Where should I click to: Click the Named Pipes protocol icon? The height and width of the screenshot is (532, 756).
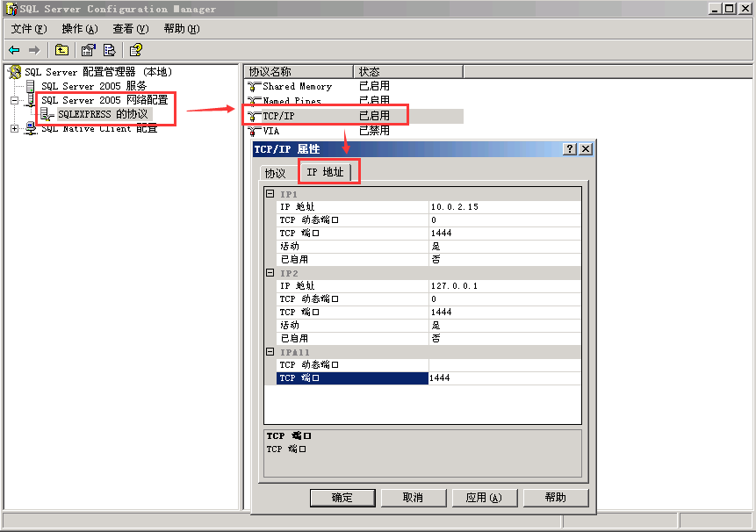point(254,101)
